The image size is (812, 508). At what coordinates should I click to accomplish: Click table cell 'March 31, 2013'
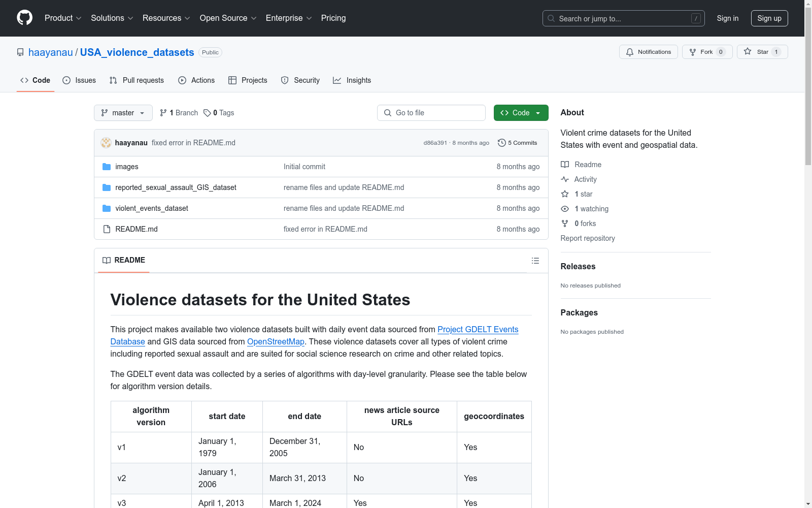pos(304,479)
